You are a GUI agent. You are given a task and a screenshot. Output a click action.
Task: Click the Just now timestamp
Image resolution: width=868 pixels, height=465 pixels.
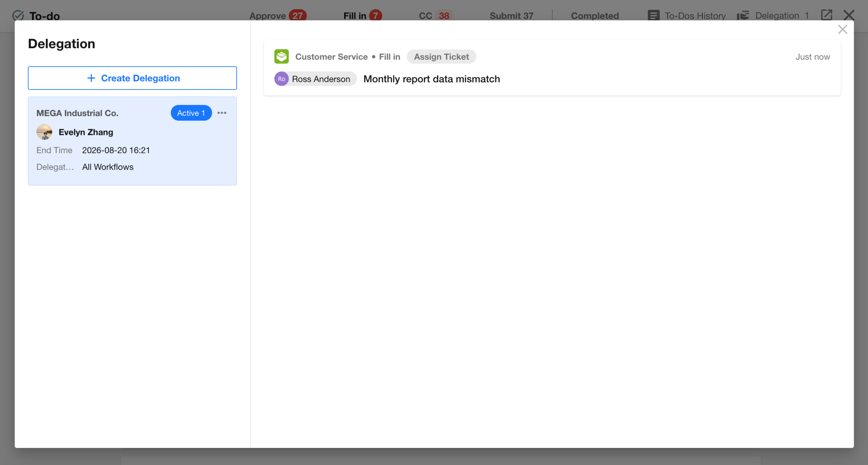click(x=812, y=57)
